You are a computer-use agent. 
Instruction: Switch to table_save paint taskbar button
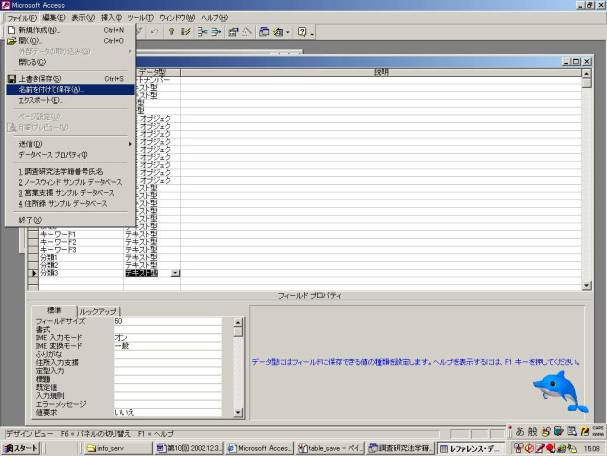coord(330,448)
